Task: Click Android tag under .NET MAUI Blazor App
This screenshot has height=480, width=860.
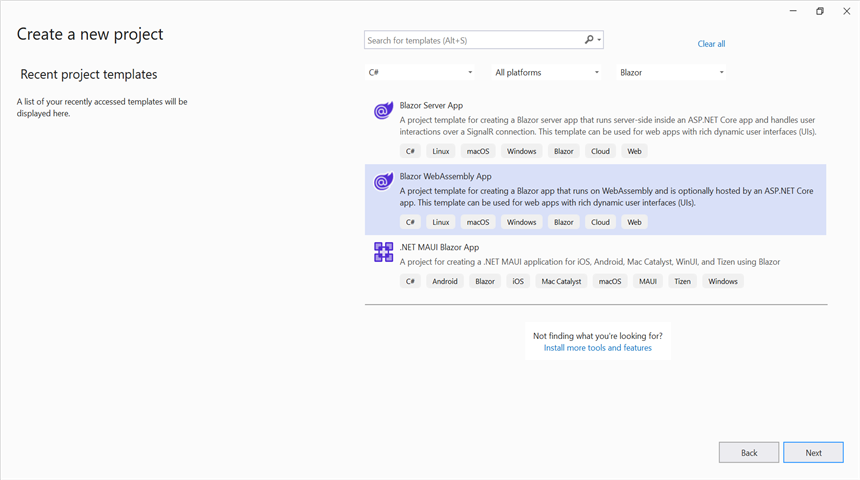Action: point(444,281)
